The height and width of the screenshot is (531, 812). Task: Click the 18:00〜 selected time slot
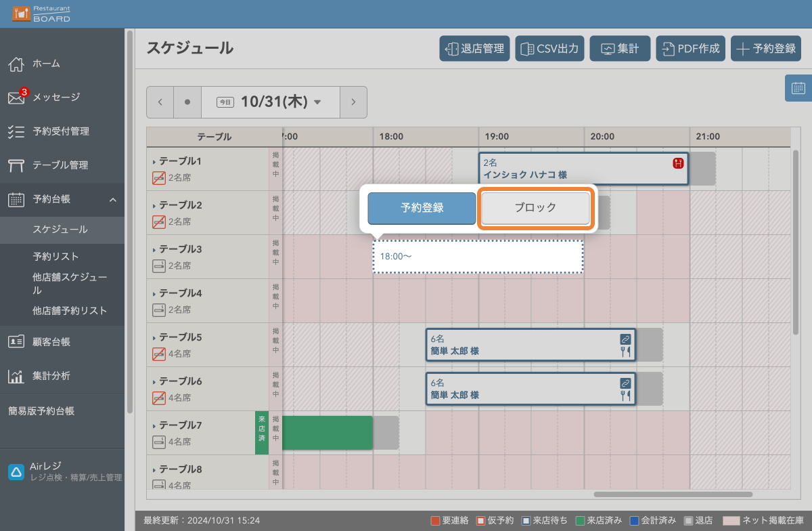(478, 257)
